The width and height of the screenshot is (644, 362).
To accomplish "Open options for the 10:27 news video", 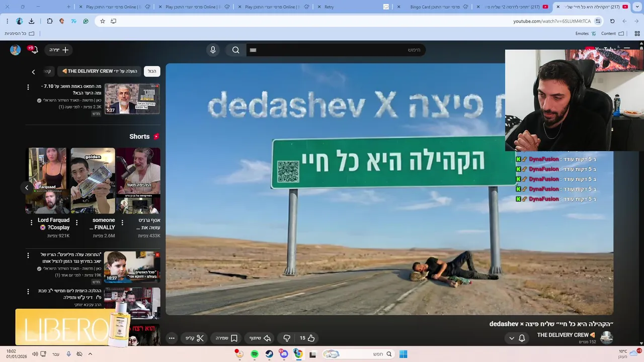I will (x=28, y=255).
